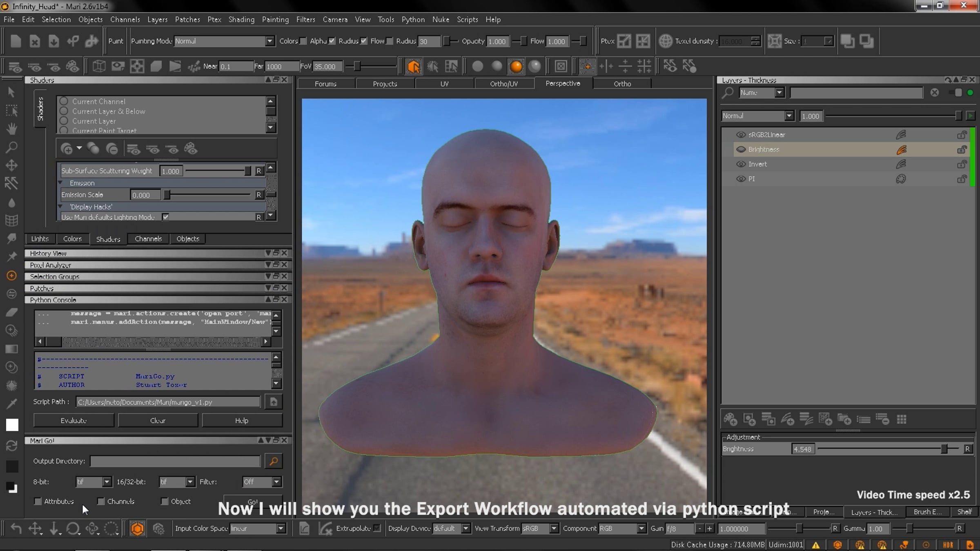Enable the Attributes checkbox in Mari Go
This screenshot has height=551, width=980.
(x=38, y=501)
